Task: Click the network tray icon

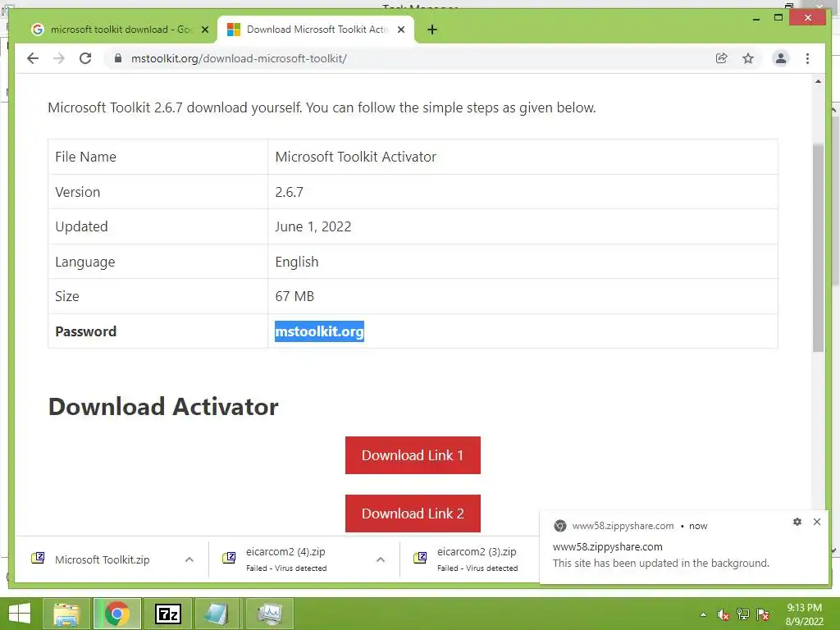Action: pyautogui.click(x=743, y=614)
